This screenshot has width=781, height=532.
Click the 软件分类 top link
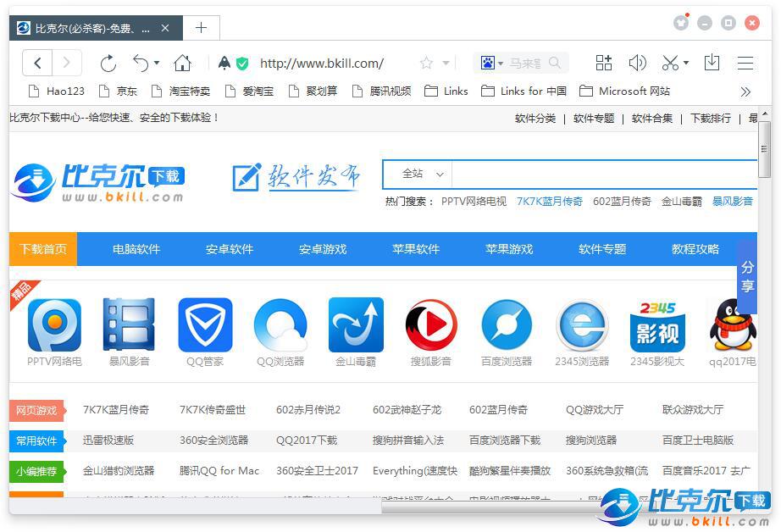(535, 118)
